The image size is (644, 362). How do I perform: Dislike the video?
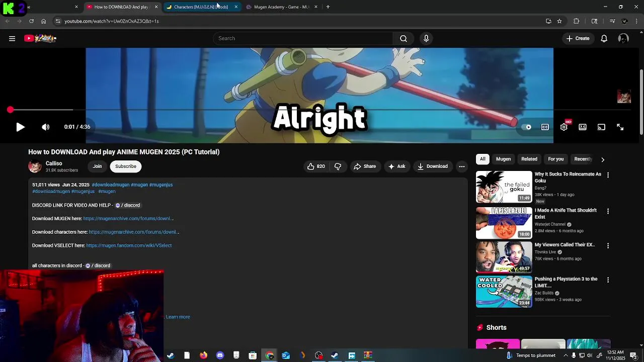tap(338, 166)
